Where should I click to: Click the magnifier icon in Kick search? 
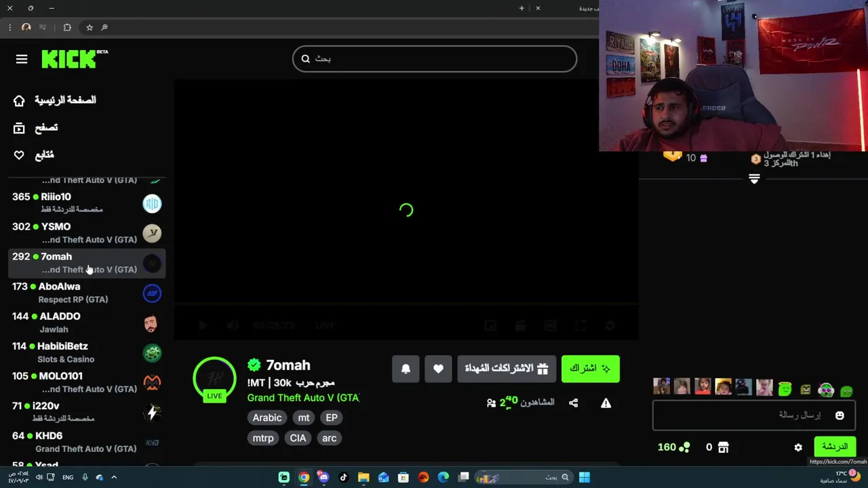tap(306, 59)
